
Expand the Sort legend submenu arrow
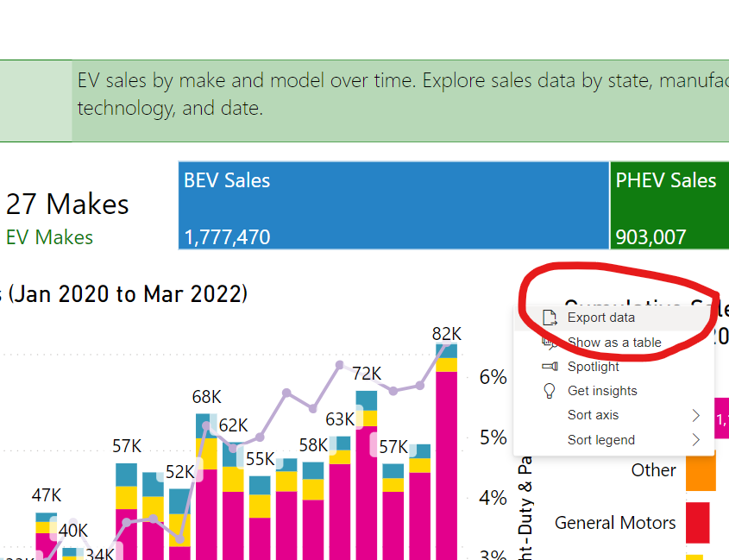point(695,440)
